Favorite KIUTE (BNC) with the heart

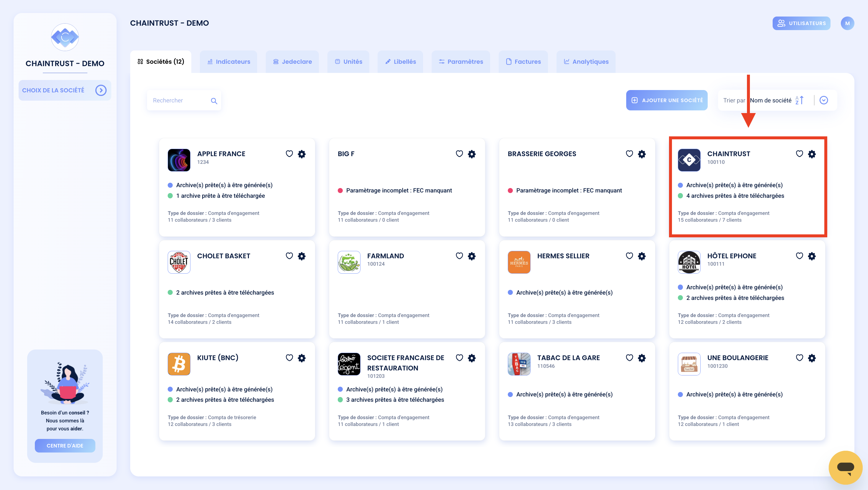[289, 357]
